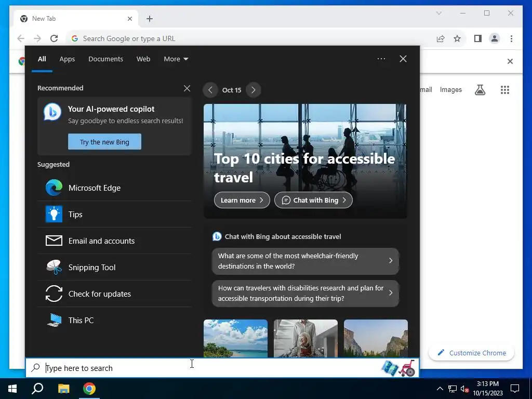Open the Microsoft Edge suggested app

pyautogui.click(x=114, y=188)
